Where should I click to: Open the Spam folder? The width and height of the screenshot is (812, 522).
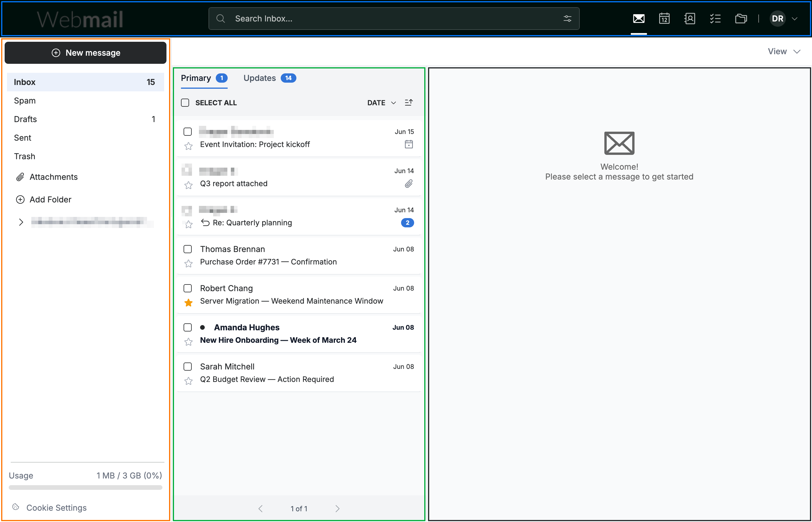point(85,101)
